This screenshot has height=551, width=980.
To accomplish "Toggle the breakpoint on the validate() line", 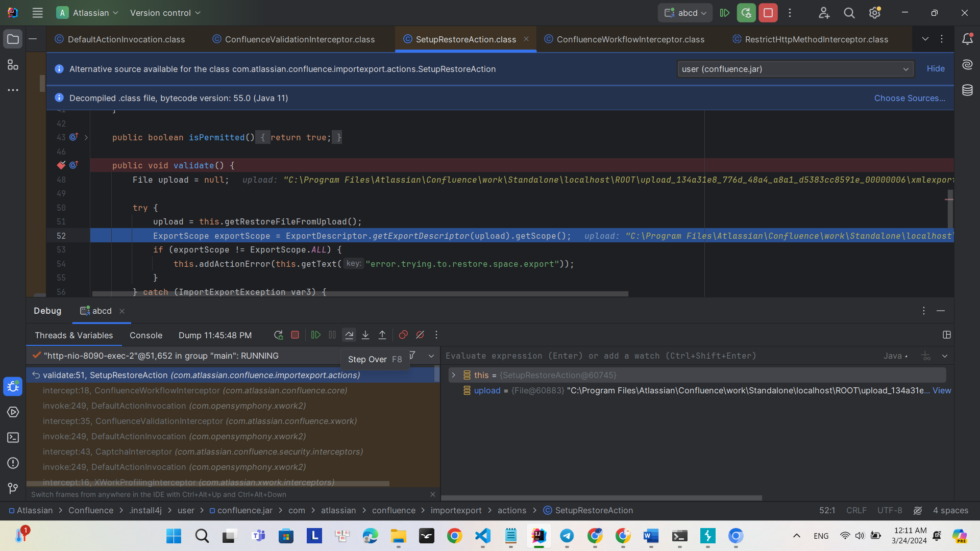I will click(x=61, y=165).
